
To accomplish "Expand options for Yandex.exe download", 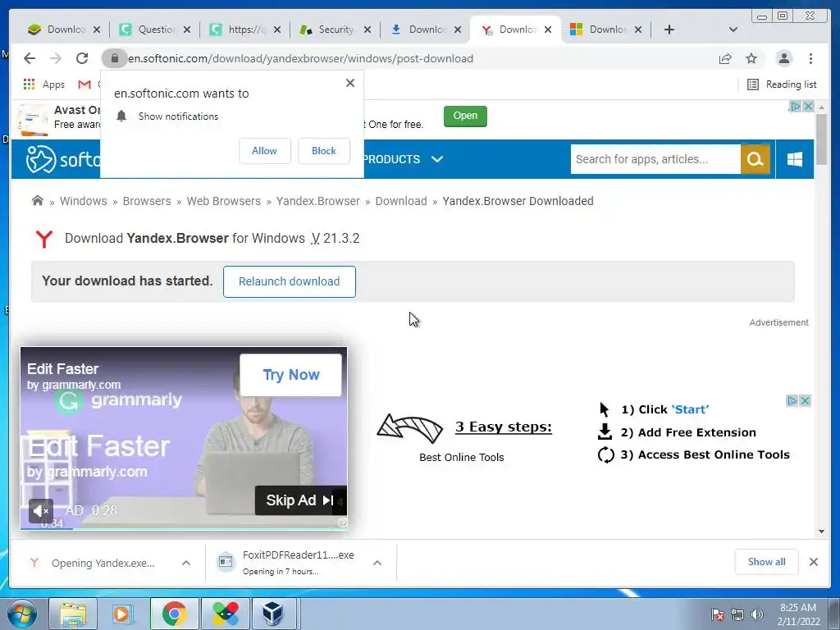I will pyautogui.click(x=186, y=563).
